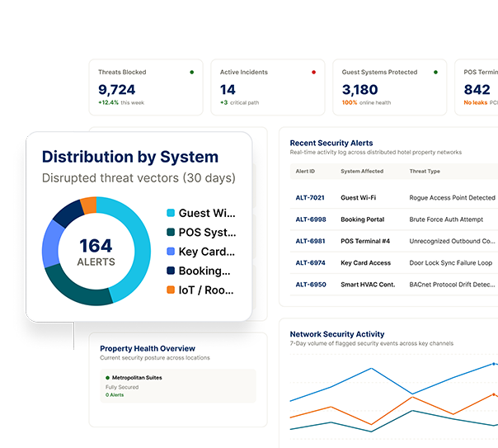Click the 164 ALERTS donut center
Screen dimensions: 498x448
pyautogui.click(x=96, y=252)
